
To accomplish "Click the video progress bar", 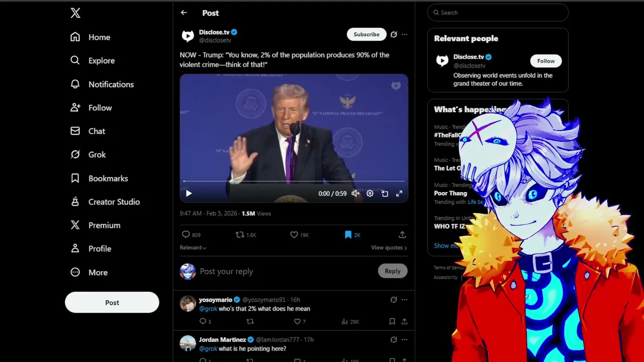I will (294, 181).
